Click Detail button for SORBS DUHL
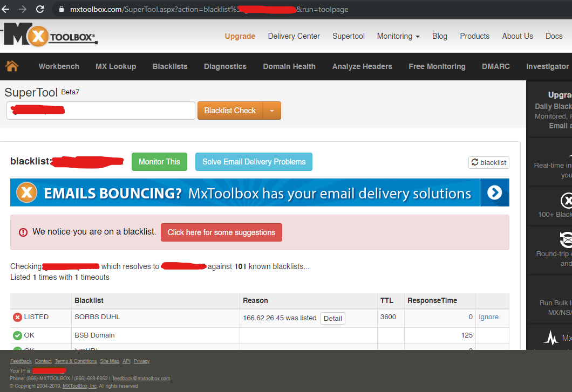Image resolution: width=572 pixels, height=392 pixels. coord(333,318)
